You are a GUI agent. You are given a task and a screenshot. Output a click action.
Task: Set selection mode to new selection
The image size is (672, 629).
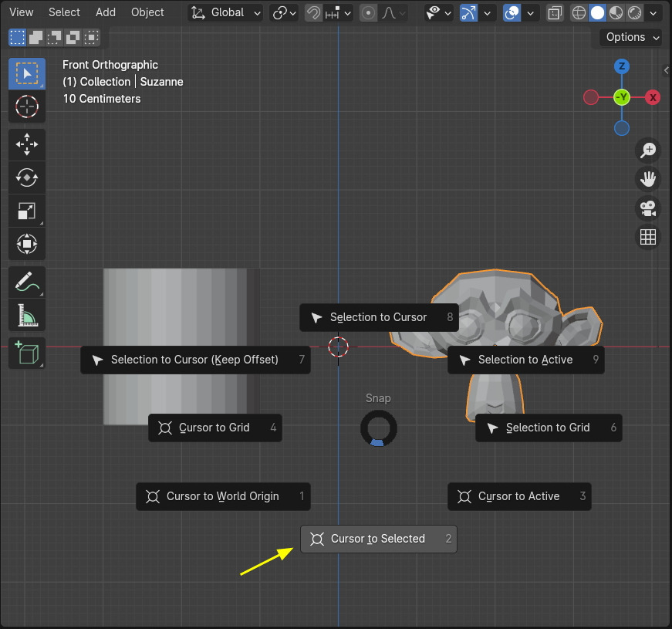(x=17, y=37)
